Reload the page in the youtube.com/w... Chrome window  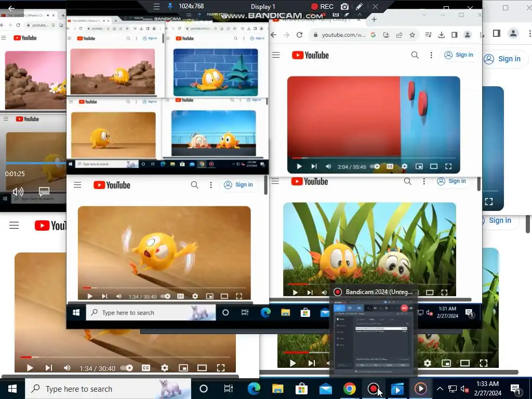tap(299, 35)
